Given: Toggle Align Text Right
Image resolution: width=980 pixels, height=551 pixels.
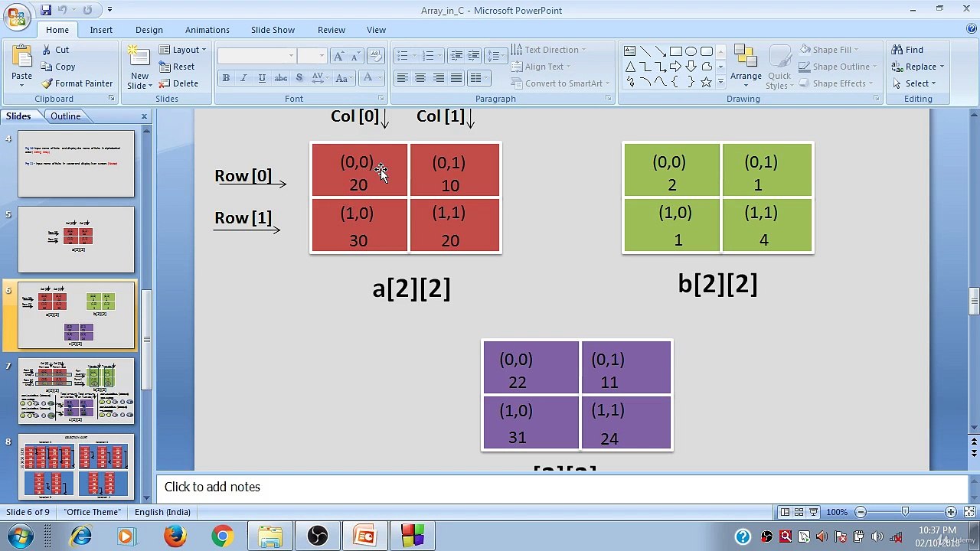Looking at the screenshot, I should (x=439, y=78).
